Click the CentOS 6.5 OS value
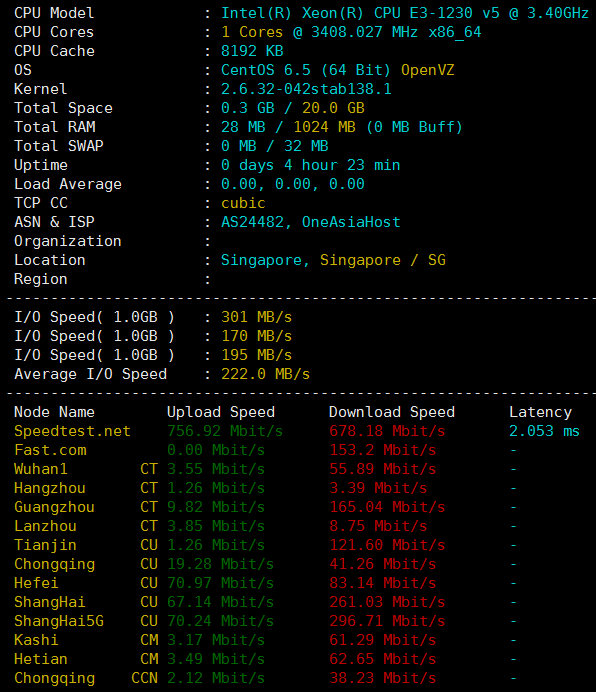The image size is (596, 692). coord(337,70)
